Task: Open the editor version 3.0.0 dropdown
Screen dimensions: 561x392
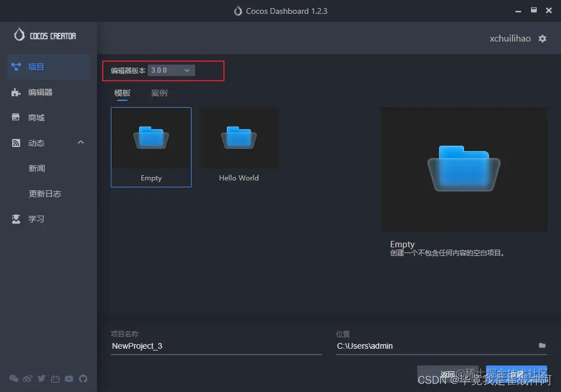Action: coord(171,70)
